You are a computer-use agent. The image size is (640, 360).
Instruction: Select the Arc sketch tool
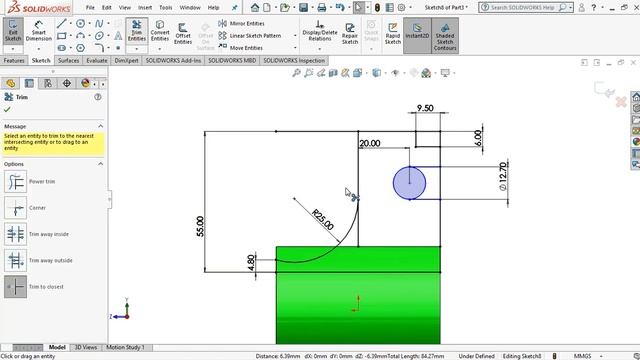pos(80,36)
